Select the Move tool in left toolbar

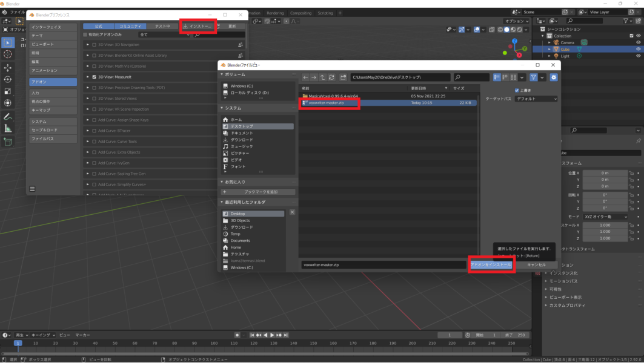coord(8,67)
